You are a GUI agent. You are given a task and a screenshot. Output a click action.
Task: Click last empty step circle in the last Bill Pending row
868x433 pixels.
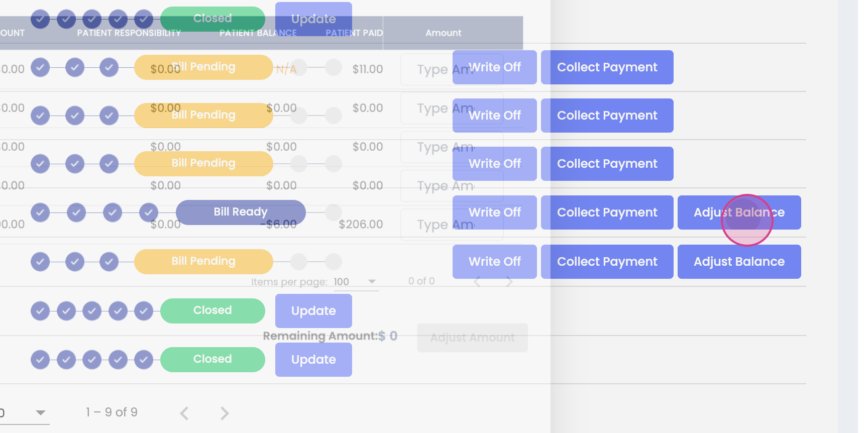click(333, 262)
